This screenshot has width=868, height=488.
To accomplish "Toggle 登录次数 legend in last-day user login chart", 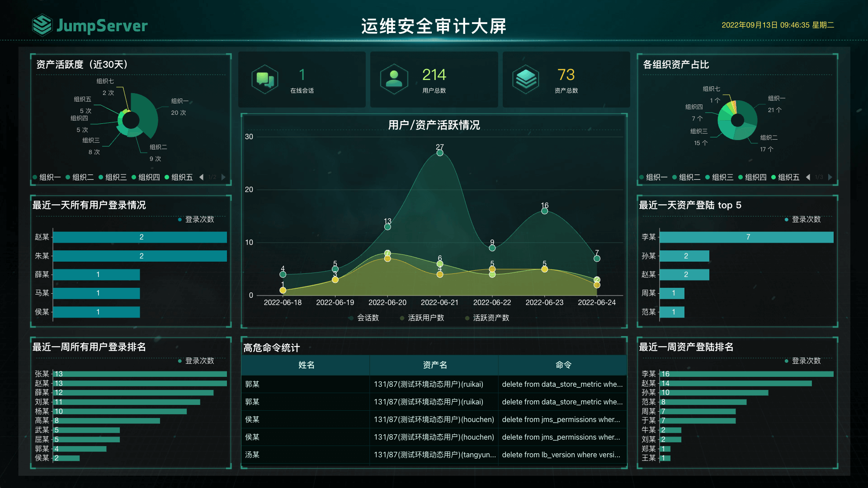I will [x=196, y=220].
